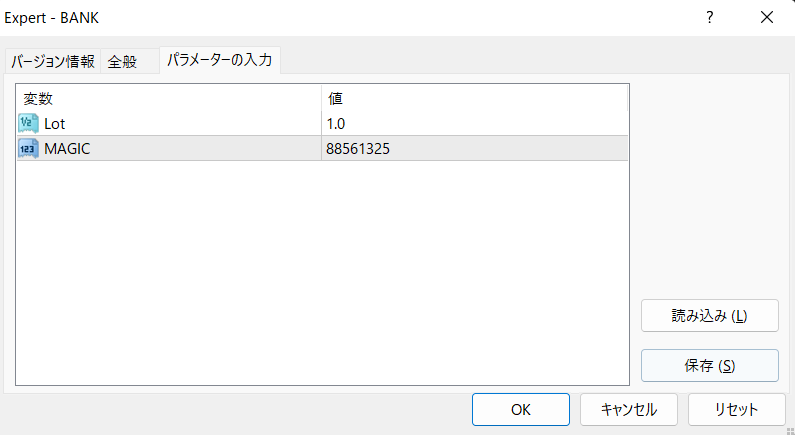Image resolution: width=795 pixels, height=435 pixels.
Task: Confirm settings with the OK button
Action: (520, 409)
